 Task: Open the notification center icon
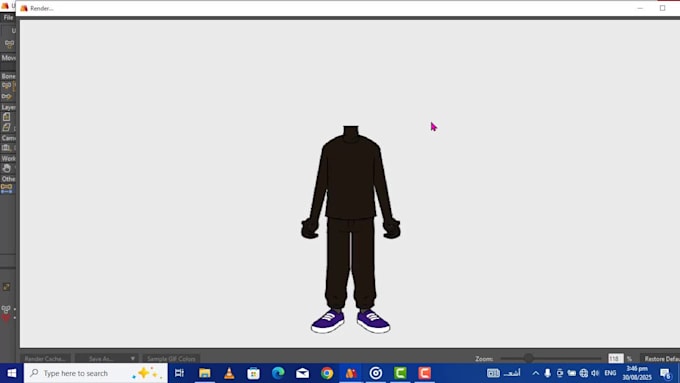[x=665, y=373]
